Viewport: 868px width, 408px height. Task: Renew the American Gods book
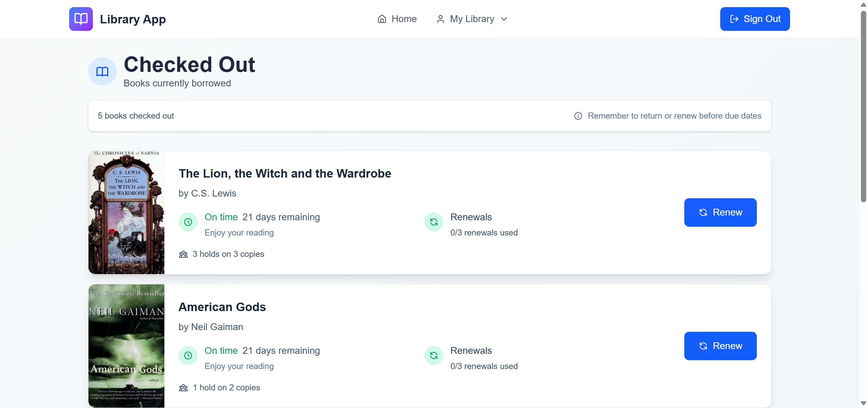pyautogui.click(x=720, y=346)
